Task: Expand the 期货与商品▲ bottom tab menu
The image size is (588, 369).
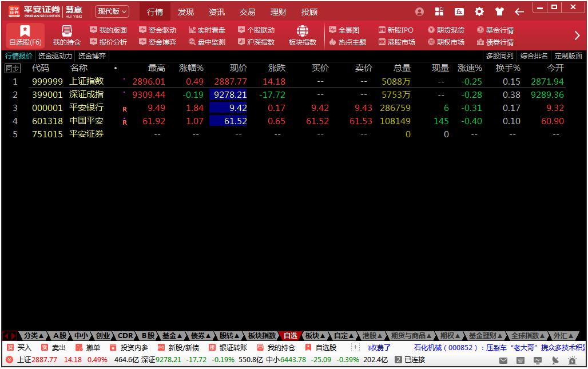Action: coord(411,336)
